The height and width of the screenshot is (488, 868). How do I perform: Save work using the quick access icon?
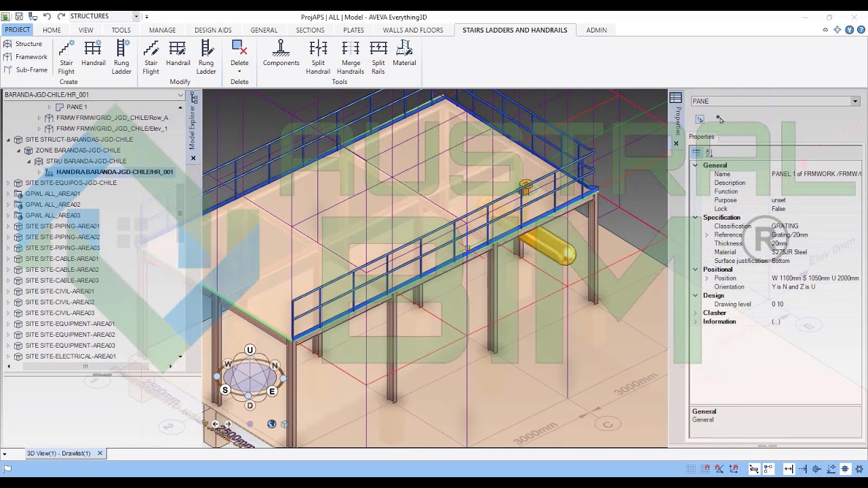pyautogui.click(x=19, y=16)
